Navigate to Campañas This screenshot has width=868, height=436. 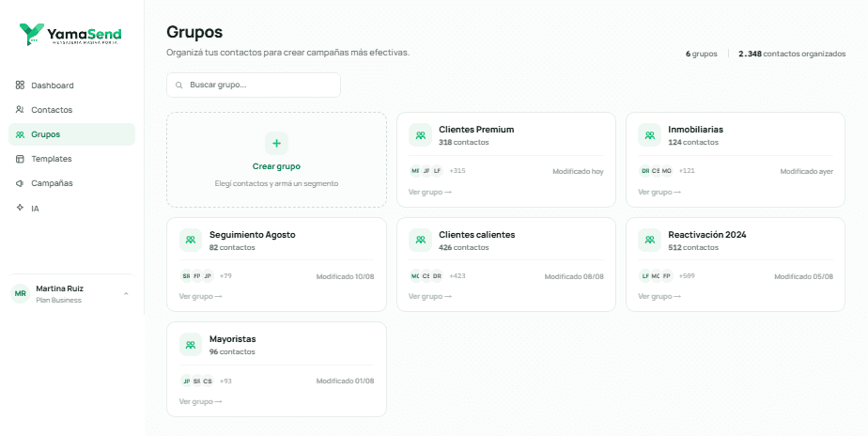coord(71,183)
